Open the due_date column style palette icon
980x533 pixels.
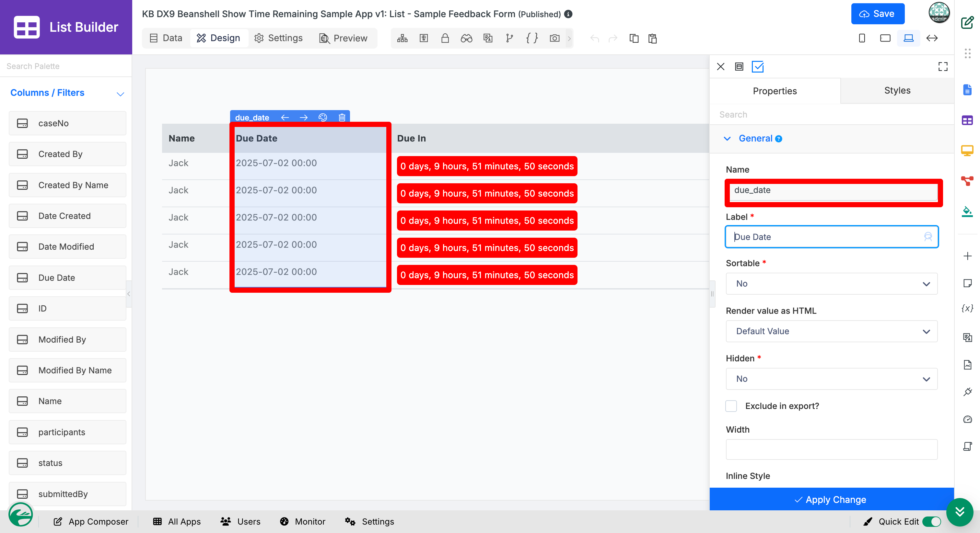[322, 118]
